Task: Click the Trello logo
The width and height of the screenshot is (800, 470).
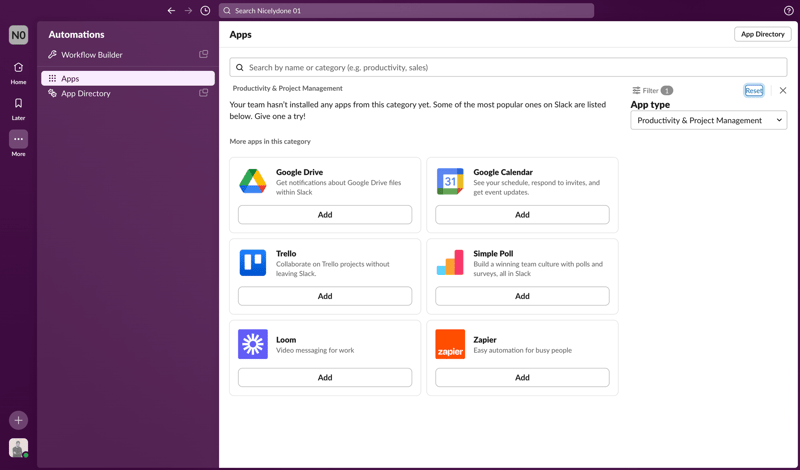Action: click(253, 262)
